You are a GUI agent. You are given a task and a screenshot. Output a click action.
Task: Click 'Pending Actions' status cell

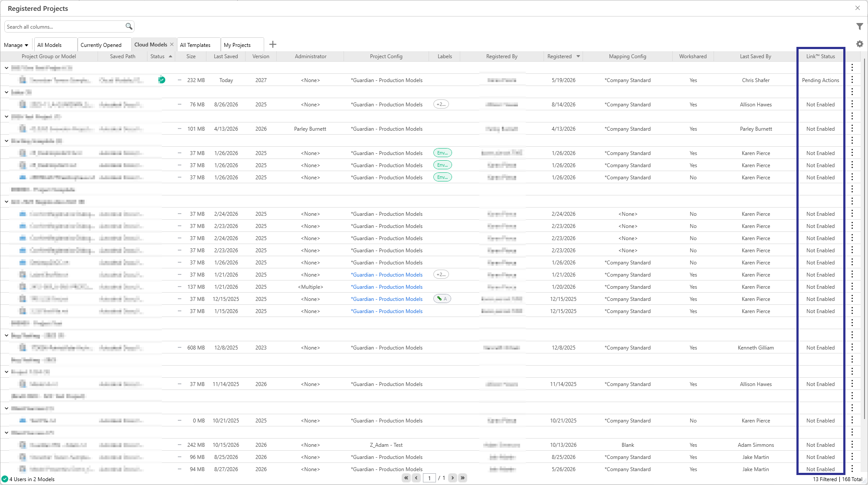pos(820,80)
